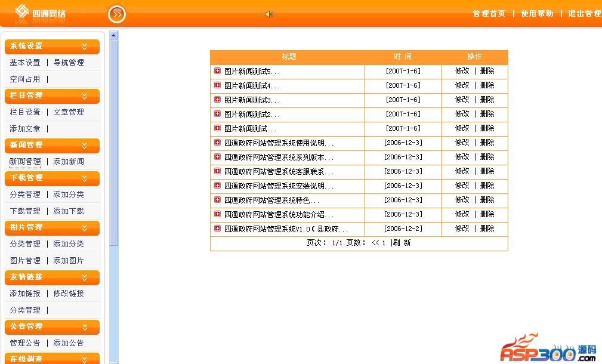Click page number 1 in pagination
Screen dimensions: 602x364
coord(384,243)
